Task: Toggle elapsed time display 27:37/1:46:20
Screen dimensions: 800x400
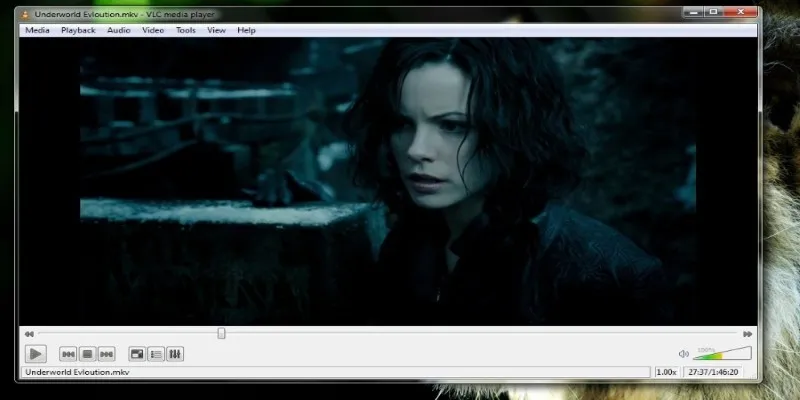Action: click(x=714, y=372)
